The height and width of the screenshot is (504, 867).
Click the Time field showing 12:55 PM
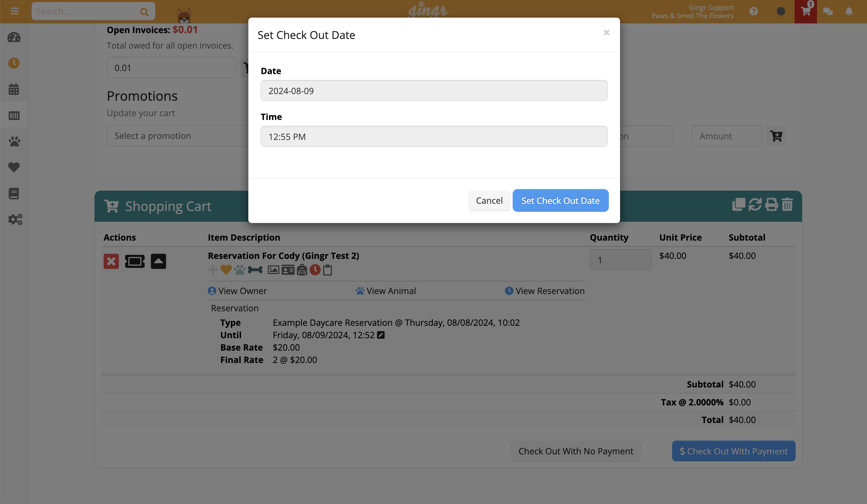(434, 137)
